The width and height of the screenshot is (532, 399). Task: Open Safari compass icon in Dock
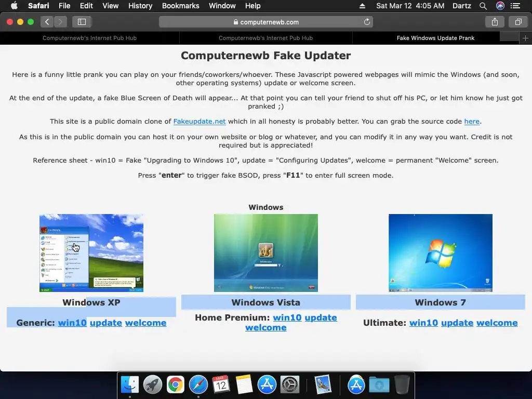tap(198, 385)
